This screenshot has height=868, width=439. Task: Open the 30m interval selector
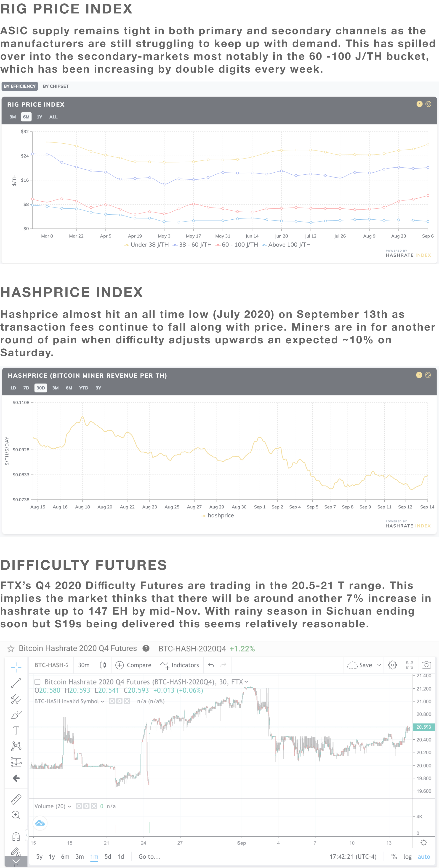[84, 665]
